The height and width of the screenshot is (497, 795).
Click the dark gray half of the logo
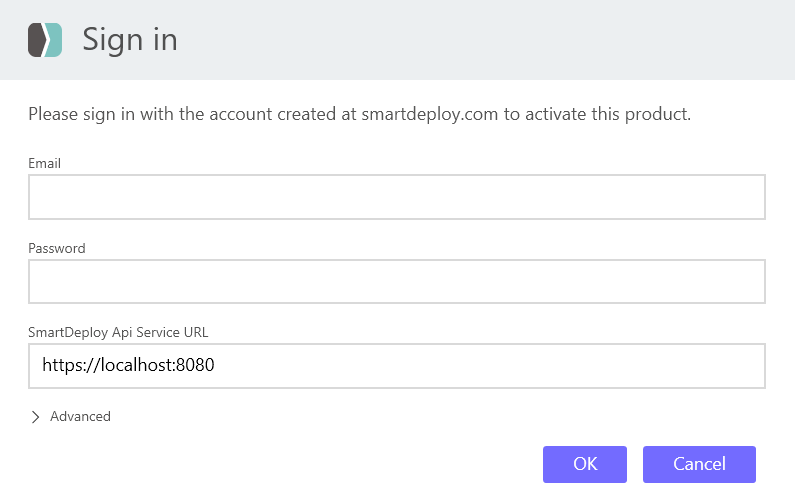(x=36, y=40)
